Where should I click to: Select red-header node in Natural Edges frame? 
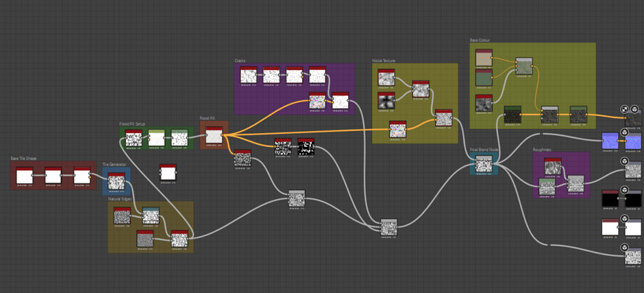pos(122,216)
